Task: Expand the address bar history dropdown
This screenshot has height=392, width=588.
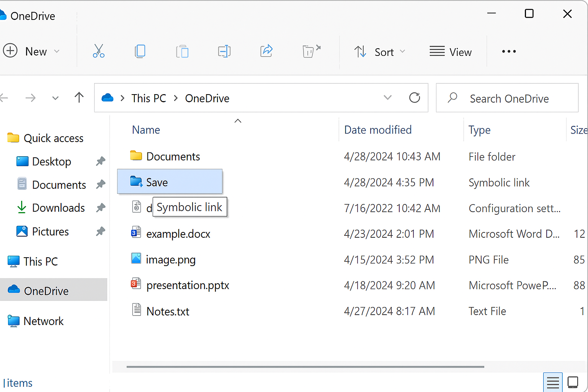Action: [387, 98]
